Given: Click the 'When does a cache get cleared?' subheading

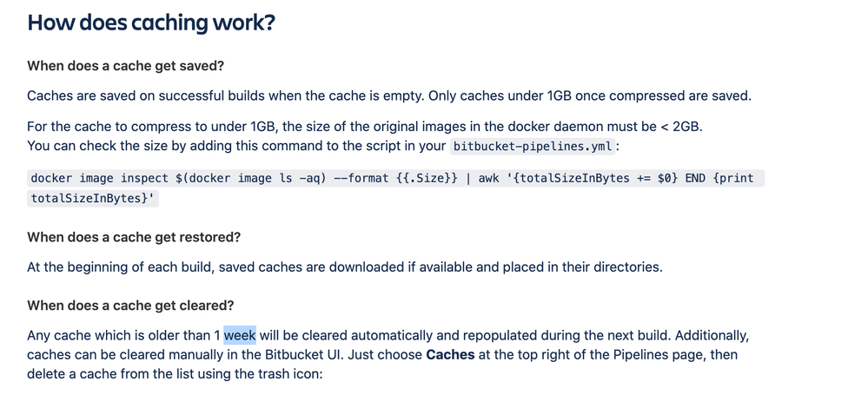Looking at the screenshot, I should tap(130, 306).
